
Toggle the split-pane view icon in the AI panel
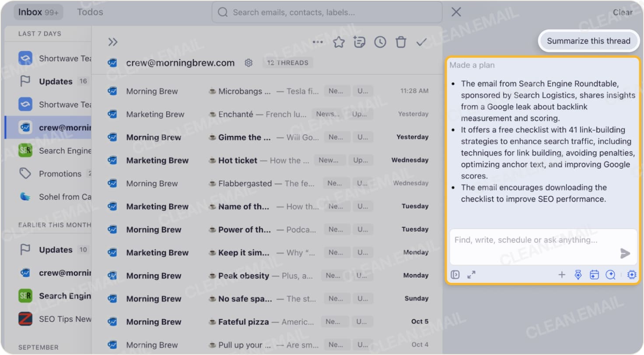pyautogui.click(x=455, y=275)
